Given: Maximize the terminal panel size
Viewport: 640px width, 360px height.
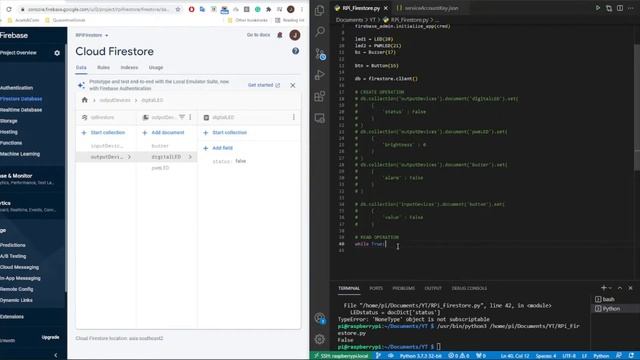Looking at the screenshot, I should click(x=620, y=288).
